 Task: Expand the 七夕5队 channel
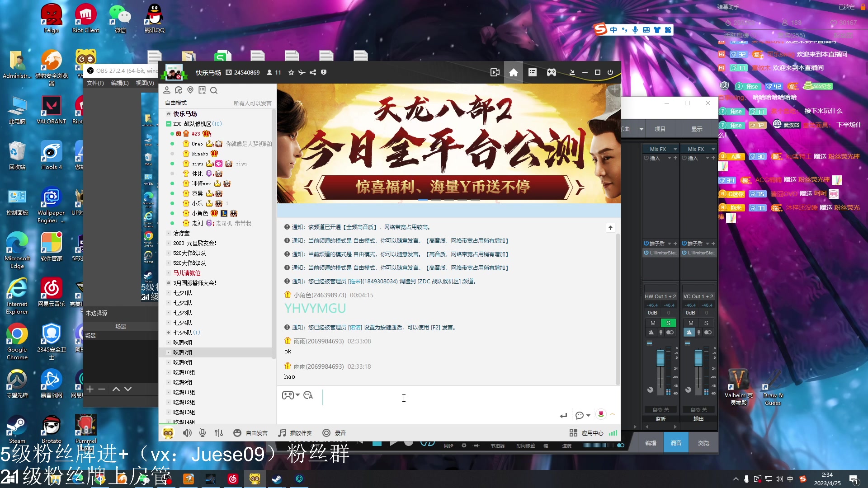point(168,333)
